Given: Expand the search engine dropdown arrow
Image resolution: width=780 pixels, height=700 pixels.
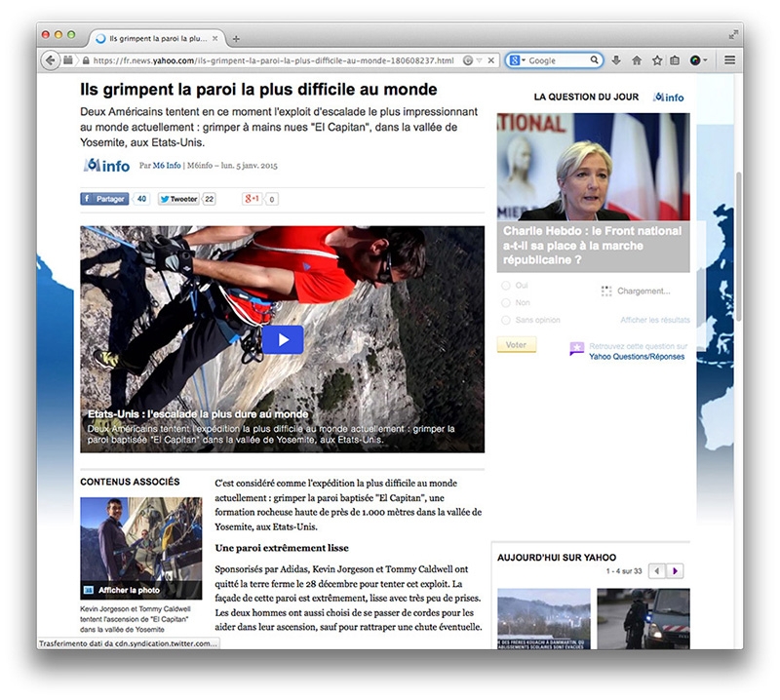Looking at the screenshot, I should coord(524,60).
